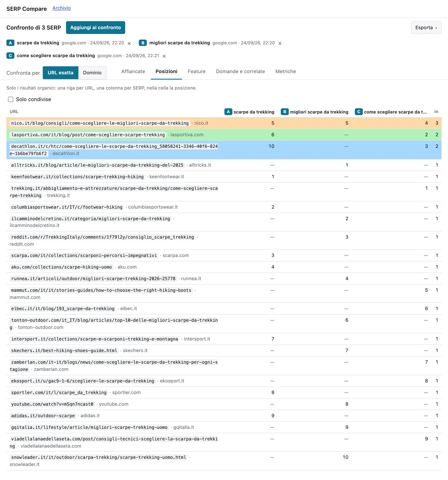Image resolution: width=448 pixels, height=480 pixels.
Task: Select 'URL esatta' comparison mode
Action: tap(61, 73)
